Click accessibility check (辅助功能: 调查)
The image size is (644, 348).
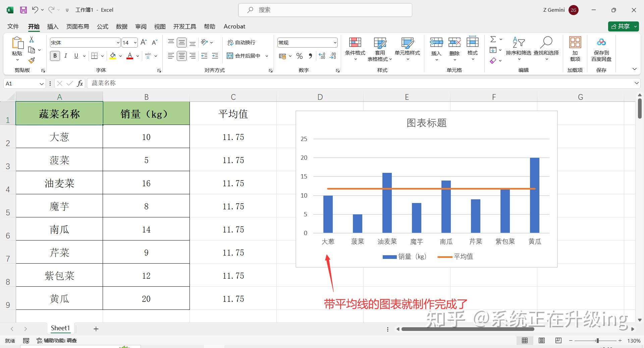tap(57, 341)
